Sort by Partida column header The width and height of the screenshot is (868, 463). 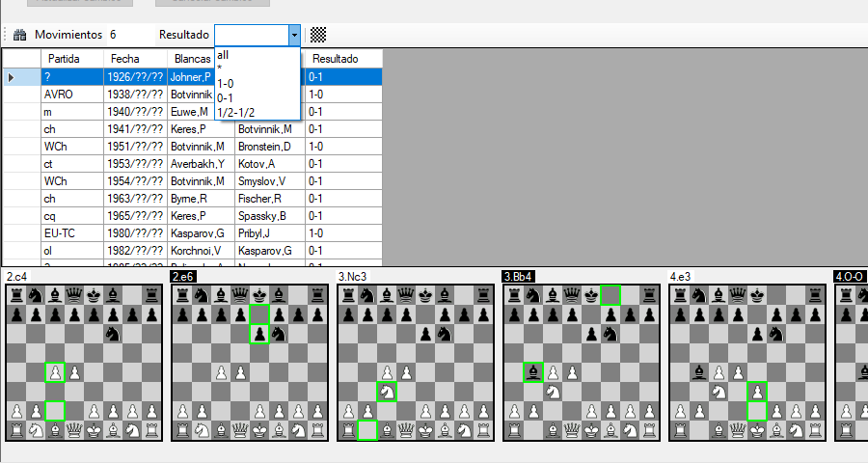72,59
